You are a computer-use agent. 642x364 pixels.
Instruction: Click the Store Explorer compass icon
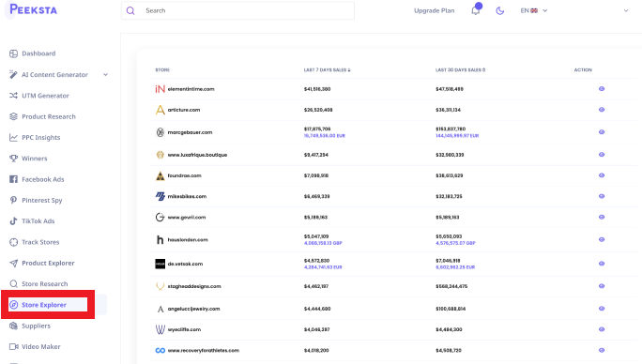pyautogui.click(x=13, y=305)
